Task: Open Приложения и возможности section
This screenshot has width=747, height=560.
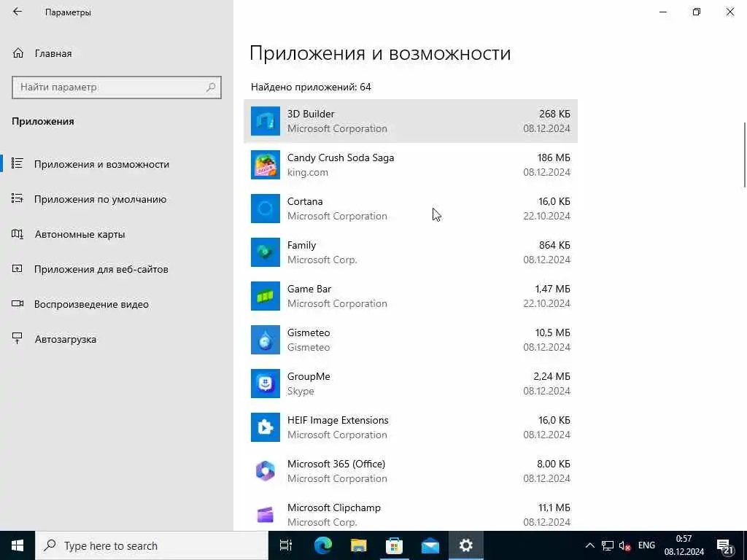Action: point(117,164)
